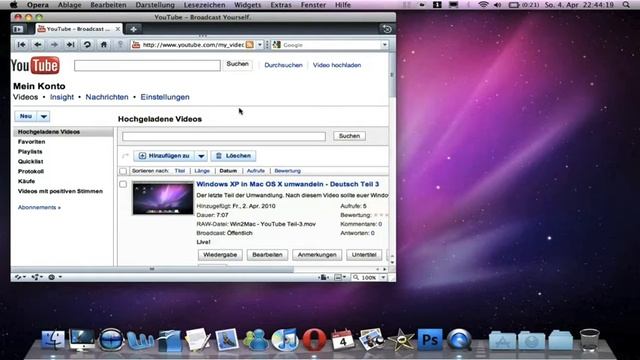640x360 pixels.
Task: Open QuickTime Player from the Dock
Action: 459,340
